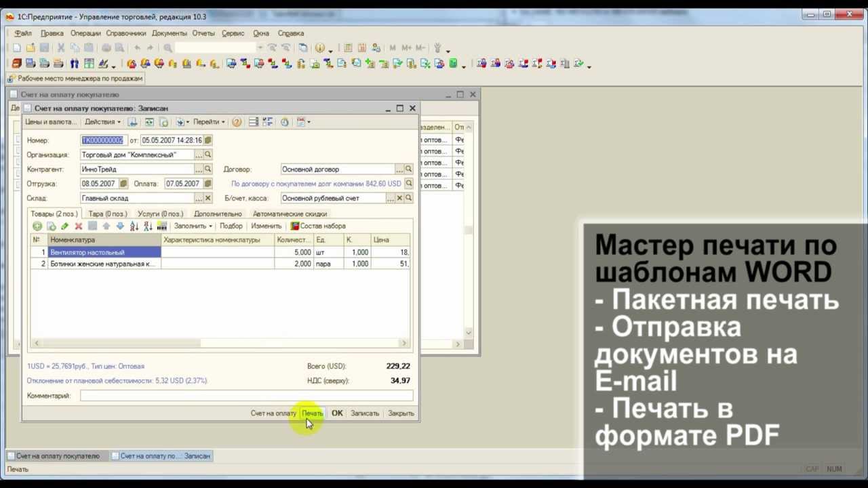Switch to Тара (0 поз.) tab

pos(108,213)
